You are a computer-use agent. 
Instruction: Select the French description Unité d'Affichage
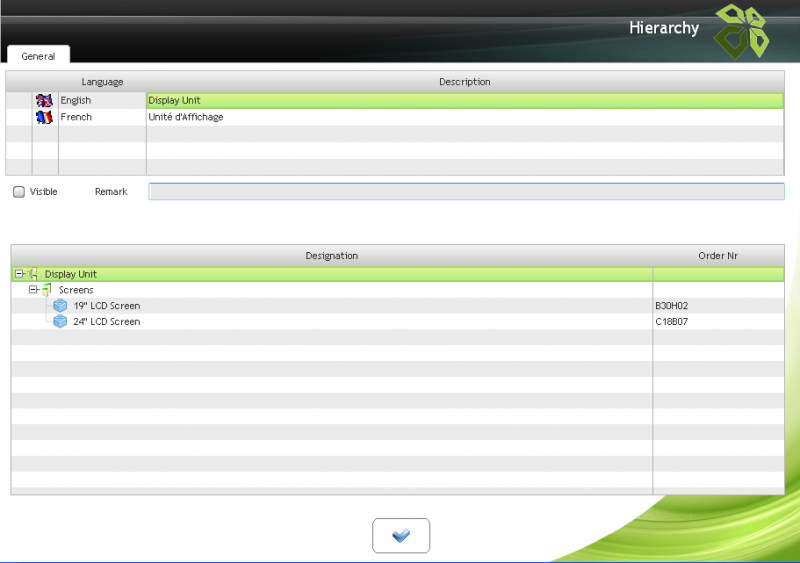[x=186, y=117]
